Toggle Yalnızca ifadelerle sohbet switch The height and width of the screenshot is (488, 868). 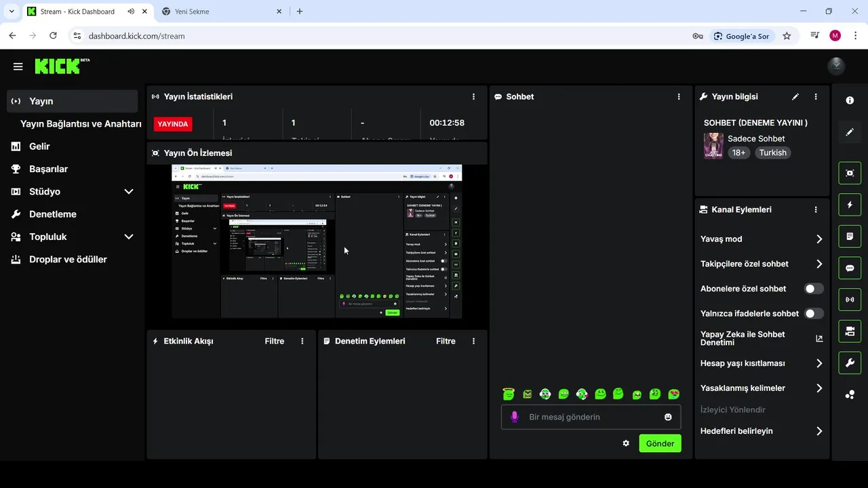pyautogui.click(x=814, y=313)
